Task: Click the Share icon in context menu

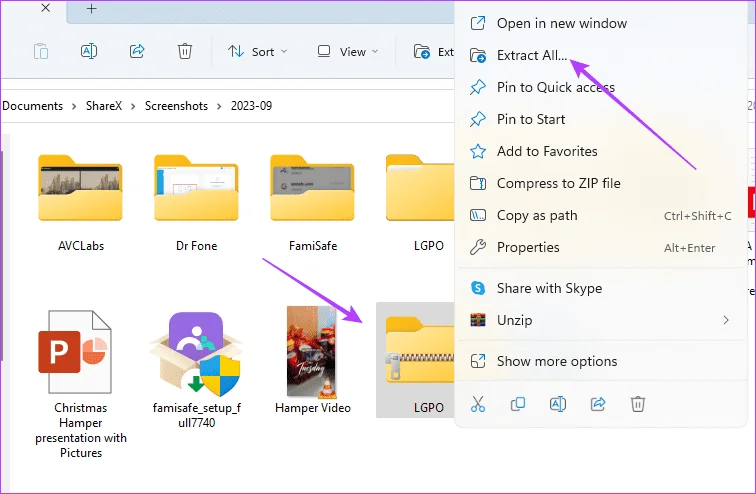Action: click(x=598, y=404)
